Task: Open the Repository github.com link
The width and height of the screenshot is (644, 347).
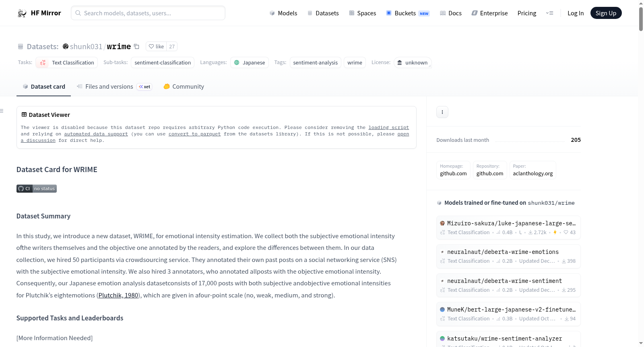Action: pyautogui.click(x=490, y=170)
